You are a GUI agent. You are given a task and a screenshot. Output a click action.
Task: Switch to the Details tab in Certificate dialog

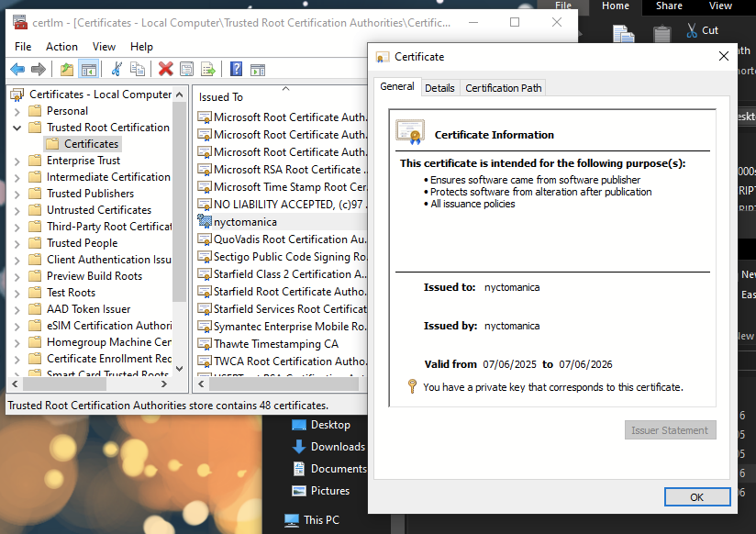pyautogui.click(x=439, y=88)
